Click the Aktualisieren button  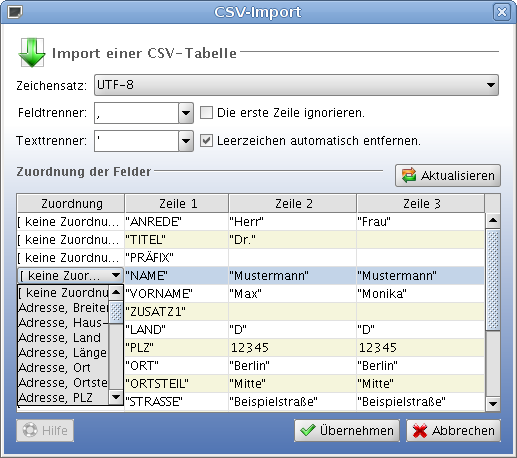click(x=448, y=175)
